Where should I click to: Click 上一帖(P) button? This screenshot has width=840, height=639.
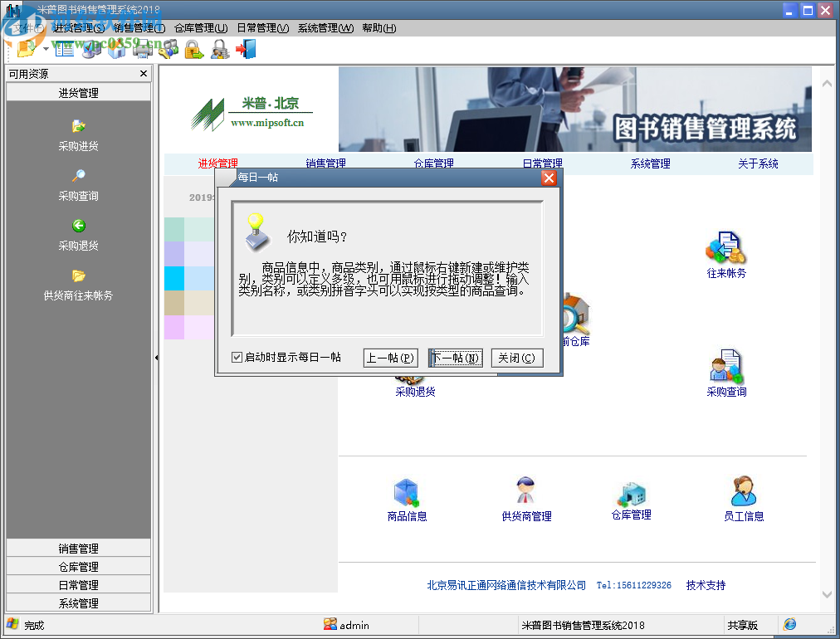coord(391,358)
